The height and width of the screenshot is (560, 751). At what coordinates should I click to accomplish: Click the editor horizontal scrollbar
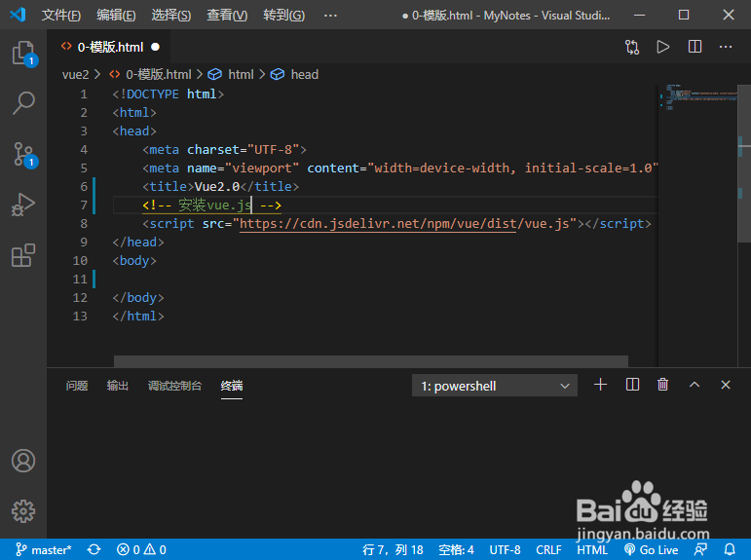pyautogui.click(x=371, y=360)
